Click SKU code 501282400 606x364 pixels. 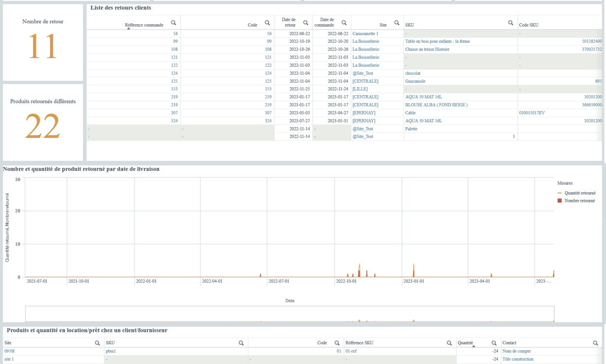[592, 41]
